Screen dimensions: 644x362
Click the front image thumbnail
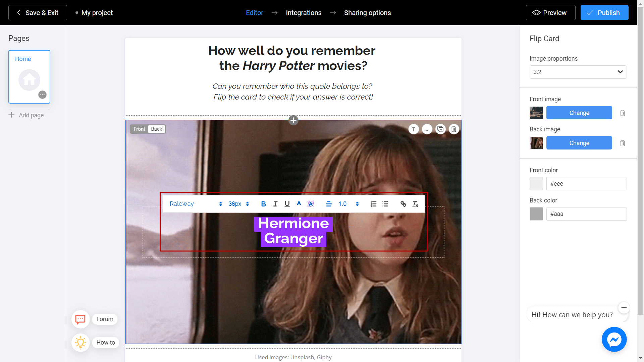[x=536, y=113]
